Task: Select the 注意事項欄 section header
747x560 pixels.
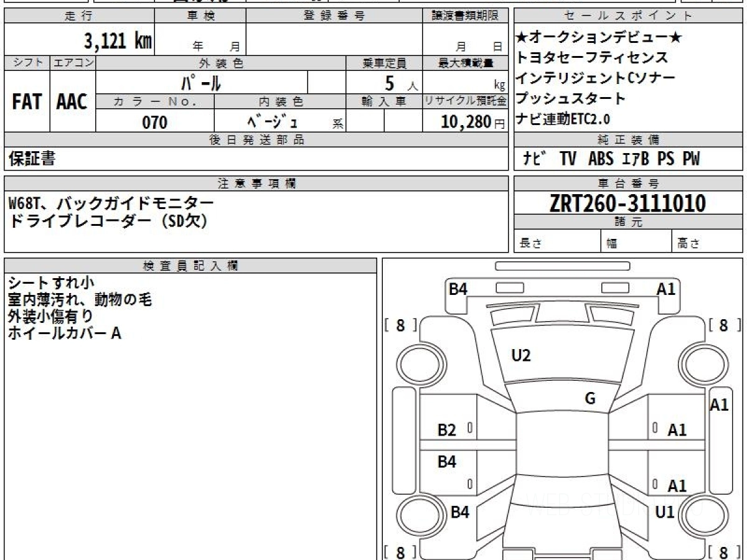Action: coord(256,184)
